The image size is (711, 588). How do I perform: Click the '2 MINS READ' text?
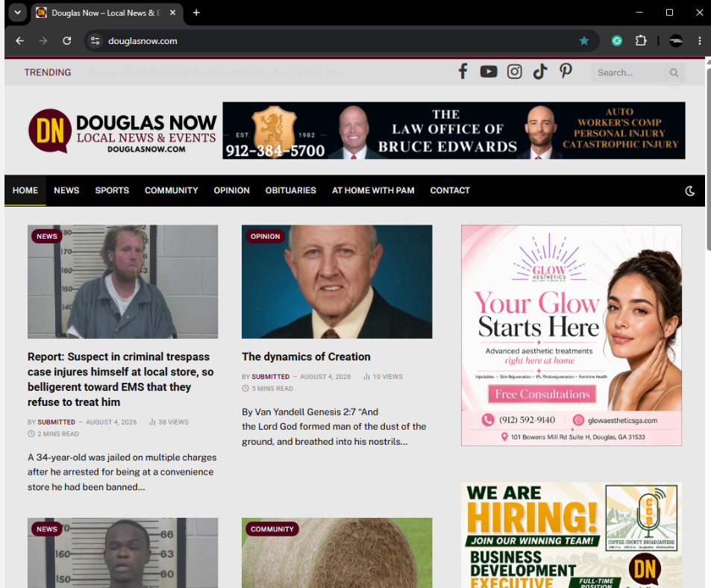coord(54,434)
